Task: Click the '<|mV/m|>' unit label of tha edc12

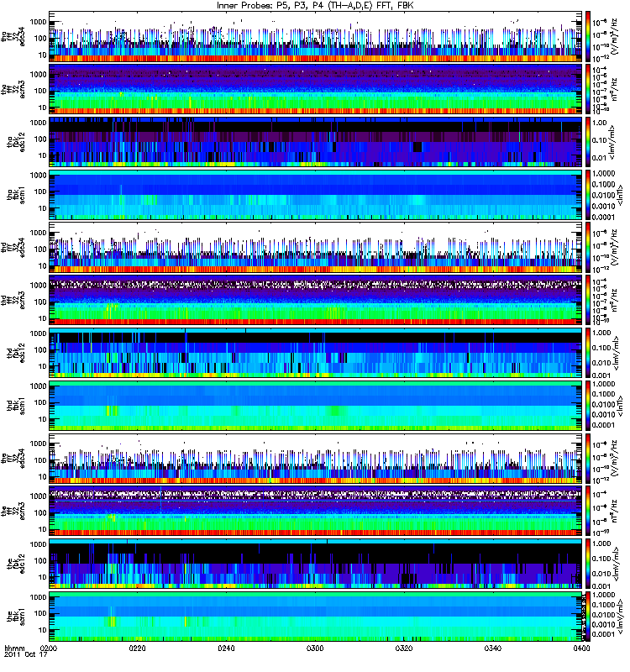Action: tap(613, 142)
